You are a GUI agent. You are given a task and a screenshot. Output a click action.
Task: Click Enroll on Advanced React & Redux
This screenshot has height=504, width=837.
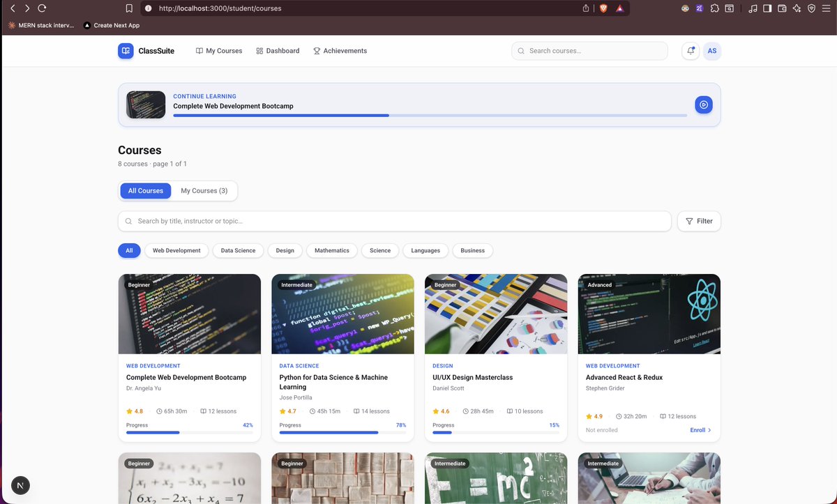(700, 430)
